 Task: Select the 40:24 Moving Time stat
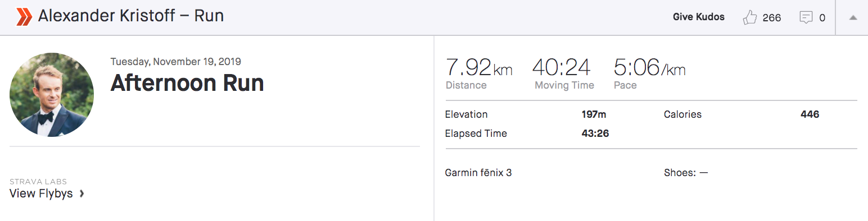point(564,73)
